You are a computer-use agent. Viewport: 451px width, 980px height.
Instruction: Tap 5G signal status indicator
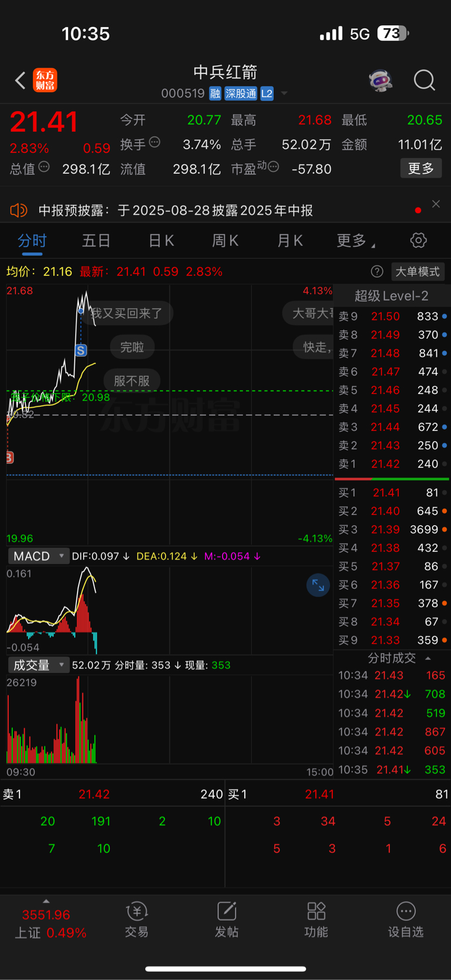click(x=360, y=34)
